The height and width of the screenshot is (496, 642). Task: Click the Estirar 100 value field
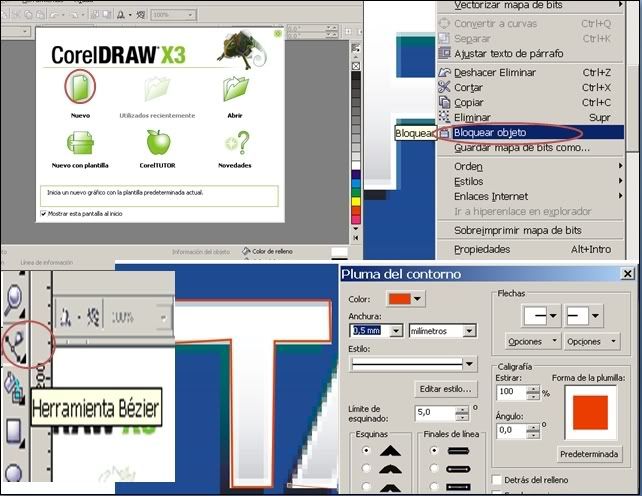pyautogui.click(x=511, y=392)
